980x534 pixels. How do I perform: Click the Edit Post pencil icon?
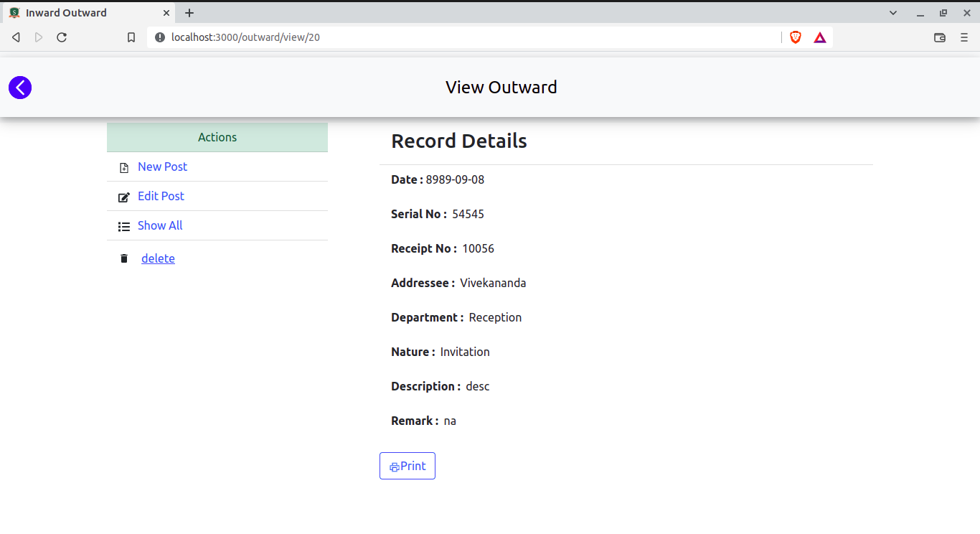click(x=124, y=197)
